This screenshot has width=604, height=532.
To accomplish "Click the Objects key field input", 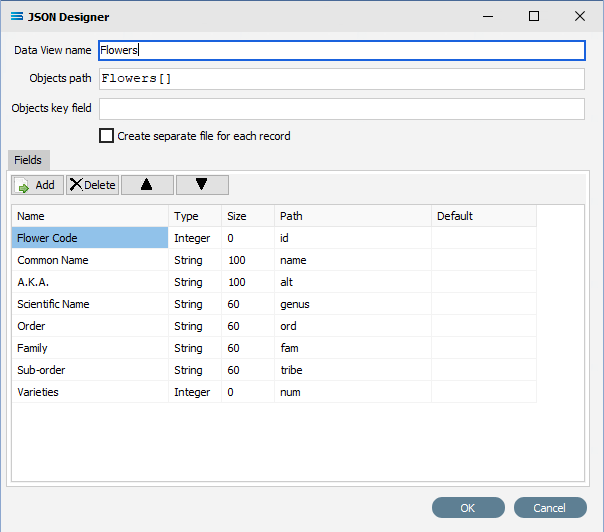I will 342,109.
